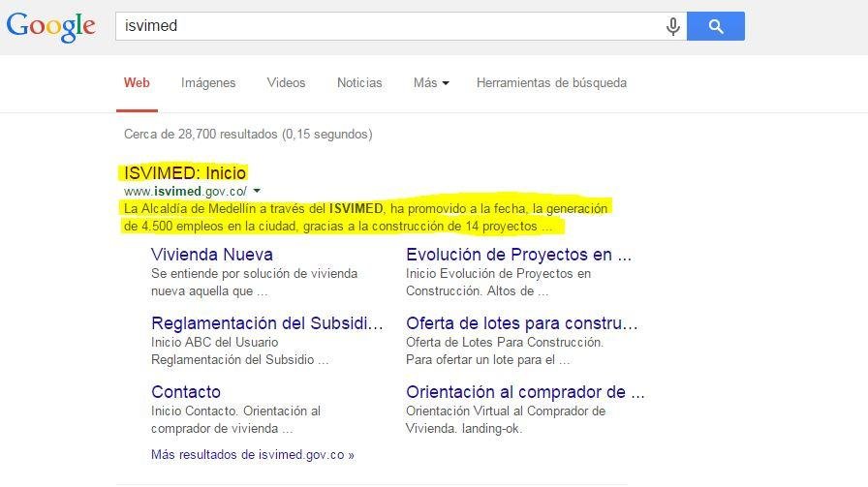Click snippet 'Inicio Evolución de Proyectos en'
Screen dimensions: 868x487
tap(498, 273)
